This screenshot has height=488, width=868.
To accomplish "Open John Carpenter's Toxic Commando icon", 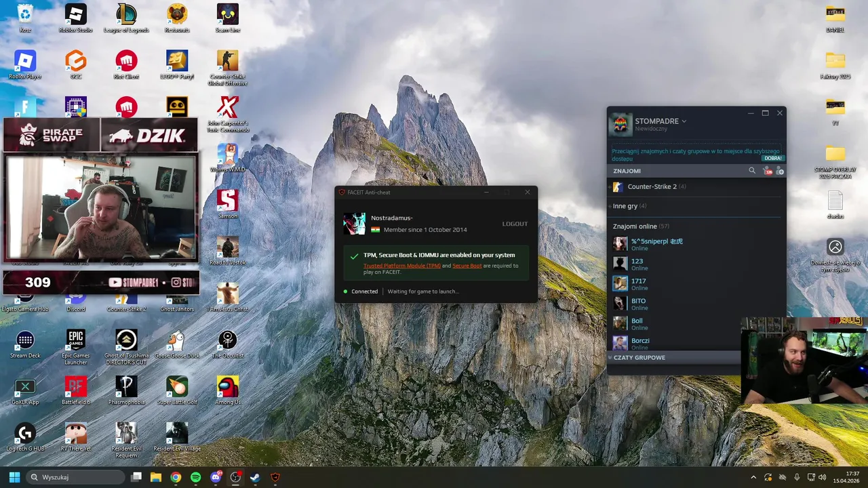I will point(227,114).
